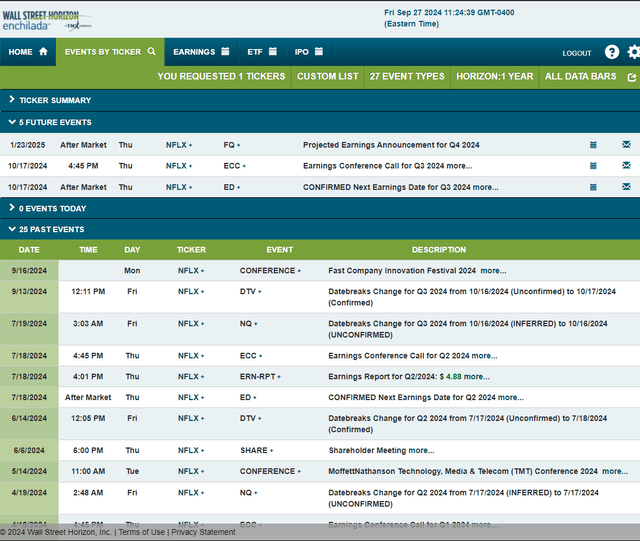
Task: Open more for Q2/2024 earnings report
Action: [x=477, y=376]
